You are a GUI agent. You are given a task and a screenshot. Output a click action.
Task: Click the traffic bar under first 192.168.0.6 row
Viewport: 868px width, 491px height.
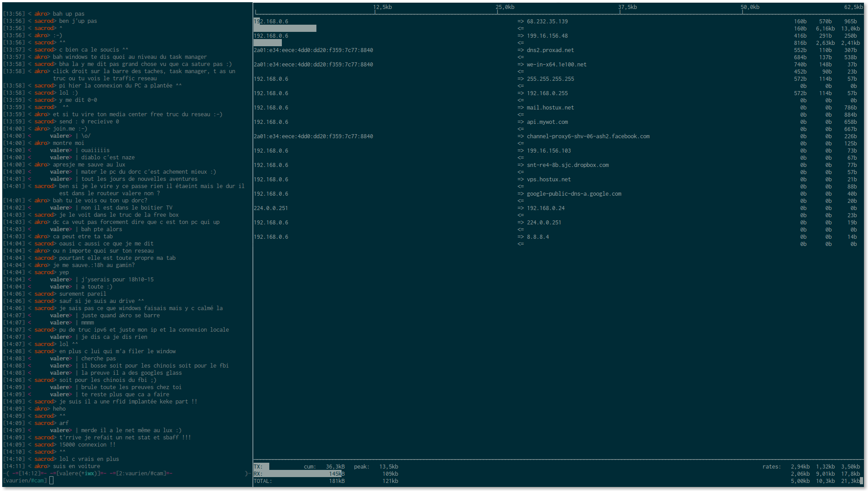tap(285, 28)
